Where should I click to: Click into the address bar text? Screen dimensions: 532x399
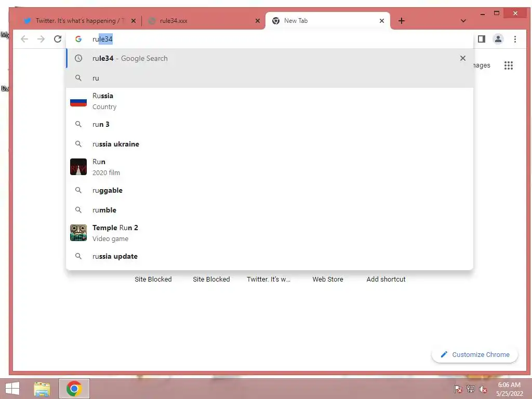tap(102, 39)
